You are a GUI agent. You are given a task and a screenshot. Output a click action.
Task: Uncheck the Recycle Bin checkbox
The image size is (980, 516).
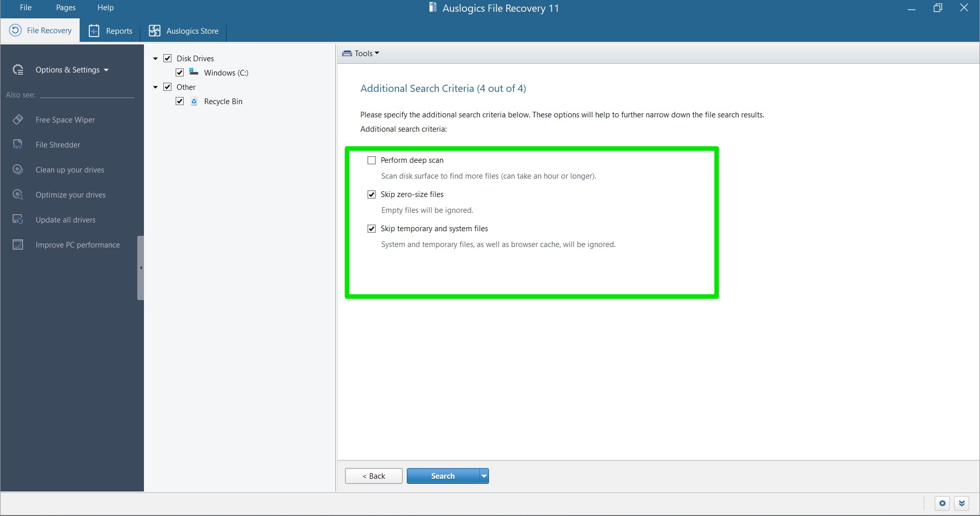click(x=180, y=101)
